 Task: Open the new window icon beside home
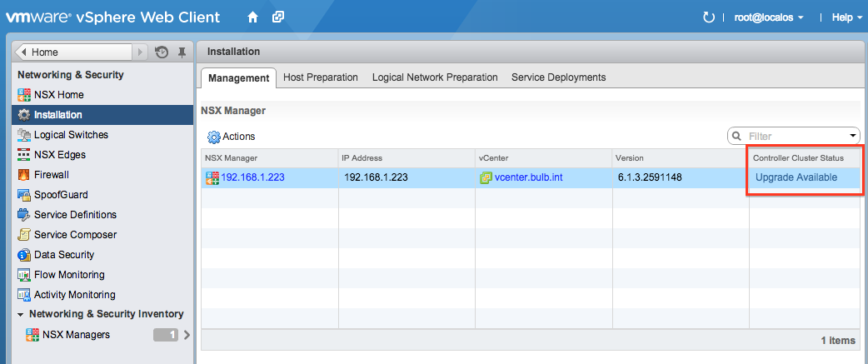[278, 17]
